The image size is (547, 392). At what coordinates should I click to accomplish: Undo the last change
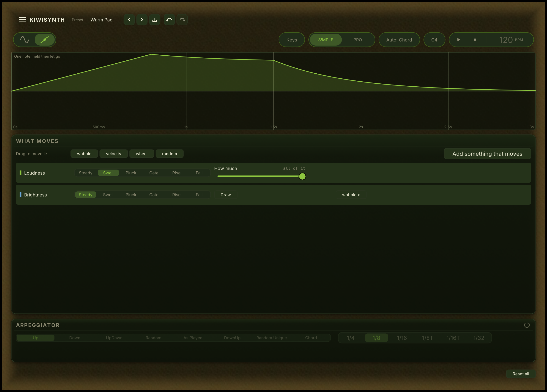click(169, 20)
